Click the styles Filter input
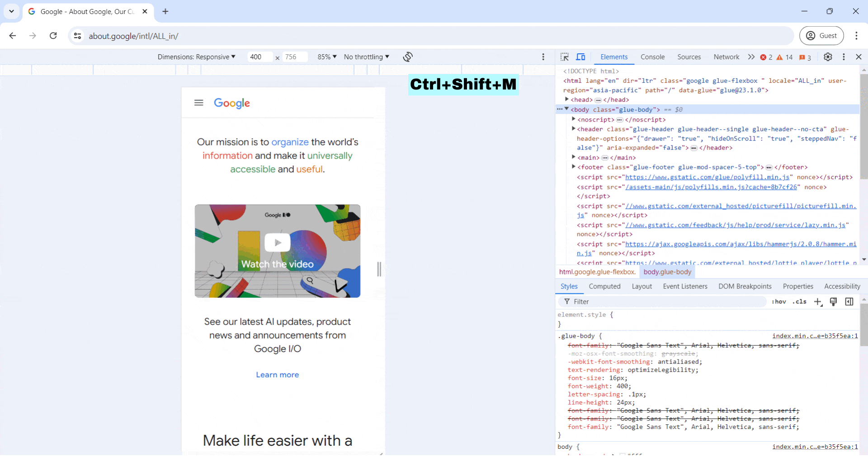868x466 pixels. (662, 301)
